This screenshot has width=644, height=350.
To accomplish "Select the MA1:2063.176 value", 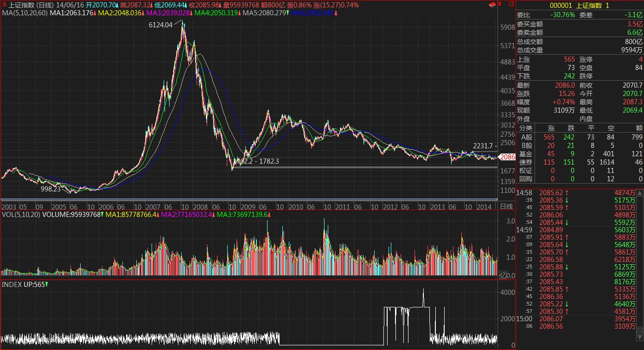I will pos(72,13).
